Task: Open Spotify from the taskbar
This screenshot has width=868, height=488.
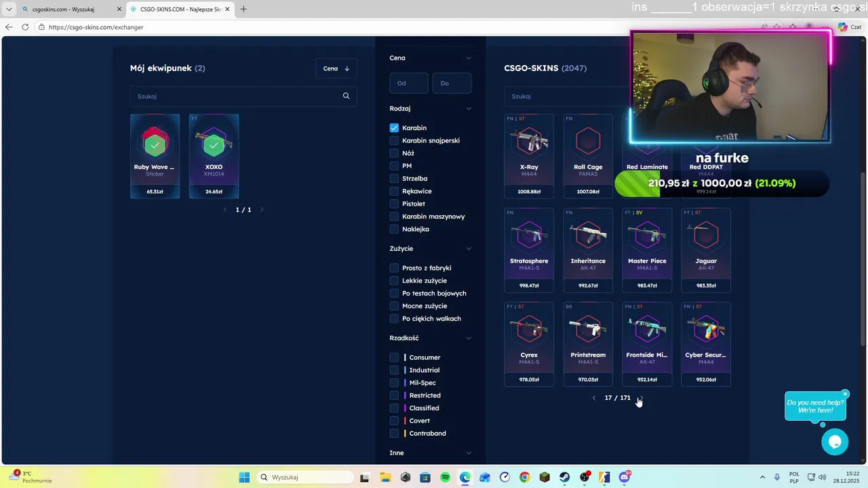Action: coord(445,477)
